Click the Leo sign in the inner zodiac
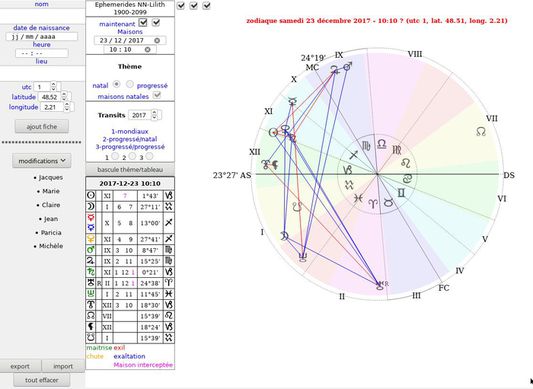 click(x=406, y=163)
